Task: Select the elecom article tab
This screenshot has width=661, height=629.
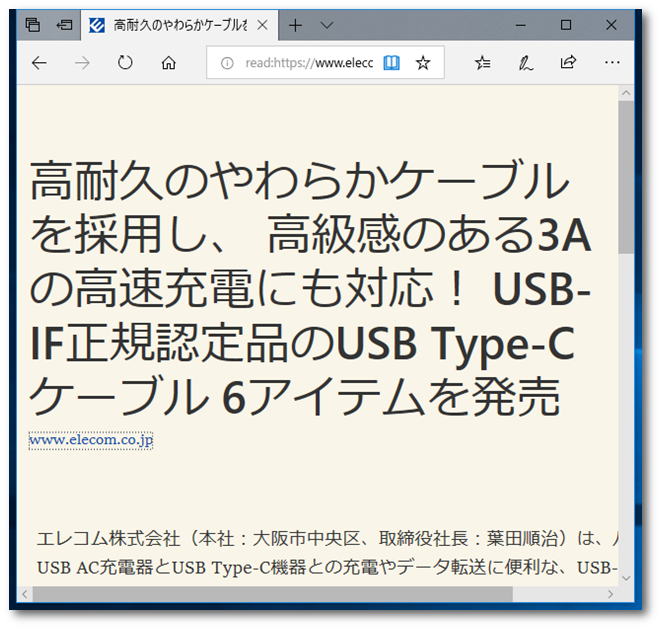Action: 180,25
